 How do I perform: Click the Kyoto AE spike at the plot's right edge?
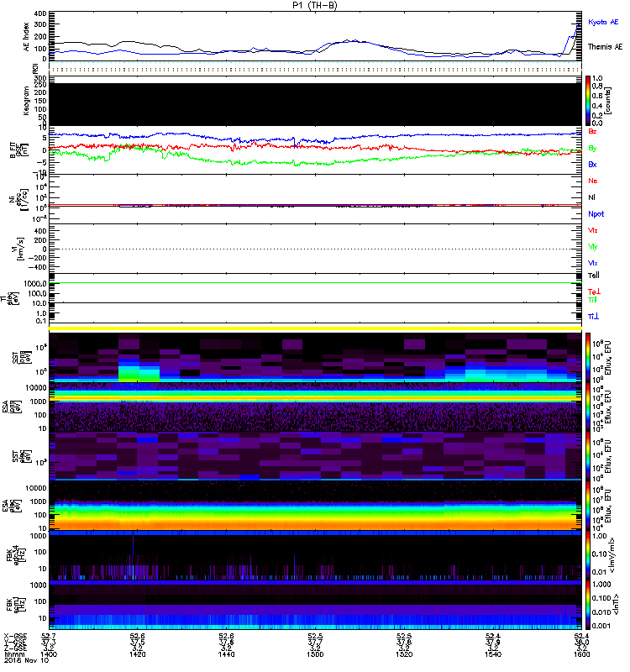[x=574, y=36]
